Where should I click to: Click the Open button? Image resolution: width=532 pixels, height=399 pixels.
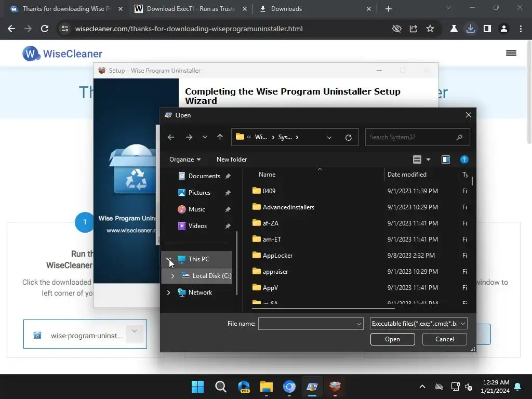tap(393, 339)
